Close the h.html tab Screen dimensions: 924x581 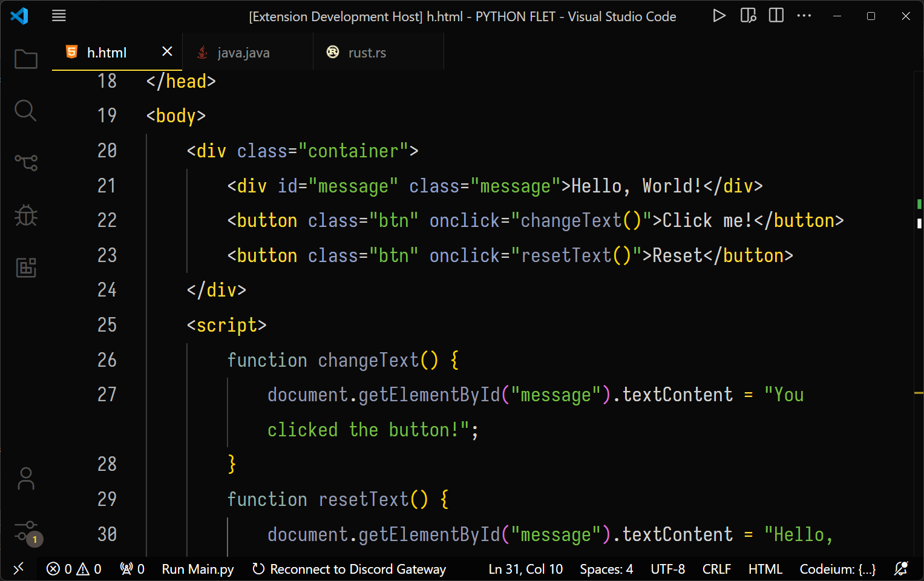tap(167, 52)
